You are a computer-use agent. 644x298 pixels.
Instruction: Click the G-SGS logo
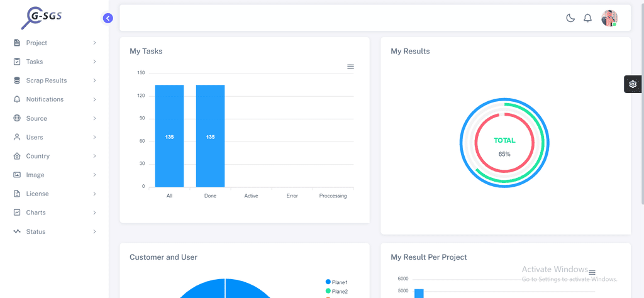click(x=42, y=18)
